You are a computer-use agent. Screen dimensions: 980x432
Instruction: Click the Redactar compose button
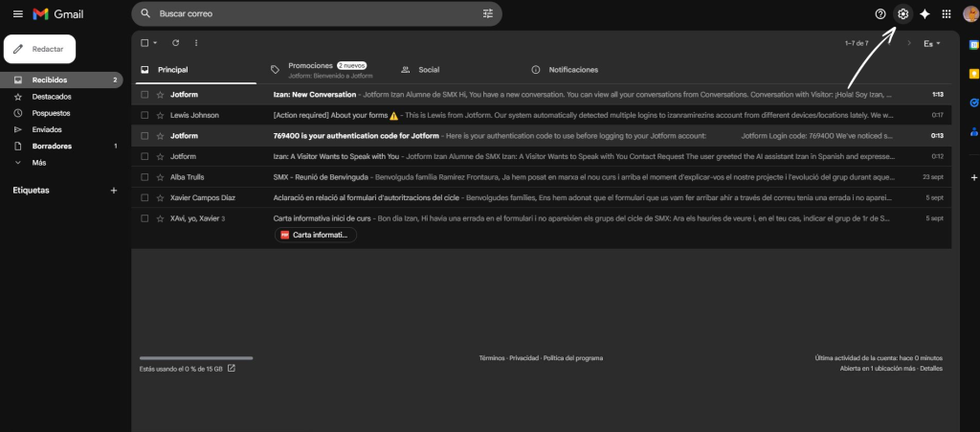40,49
